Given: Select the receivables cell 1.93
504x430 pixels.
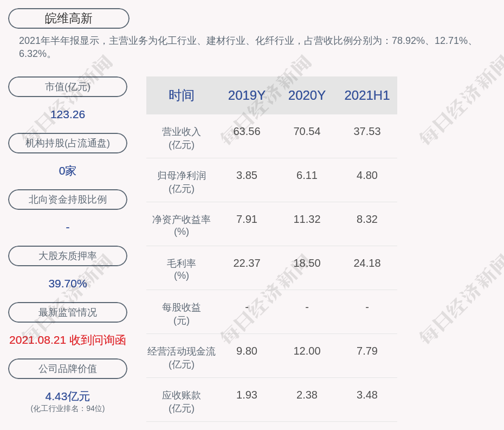Looking at the screenshot, I should [x=247, y=395].
